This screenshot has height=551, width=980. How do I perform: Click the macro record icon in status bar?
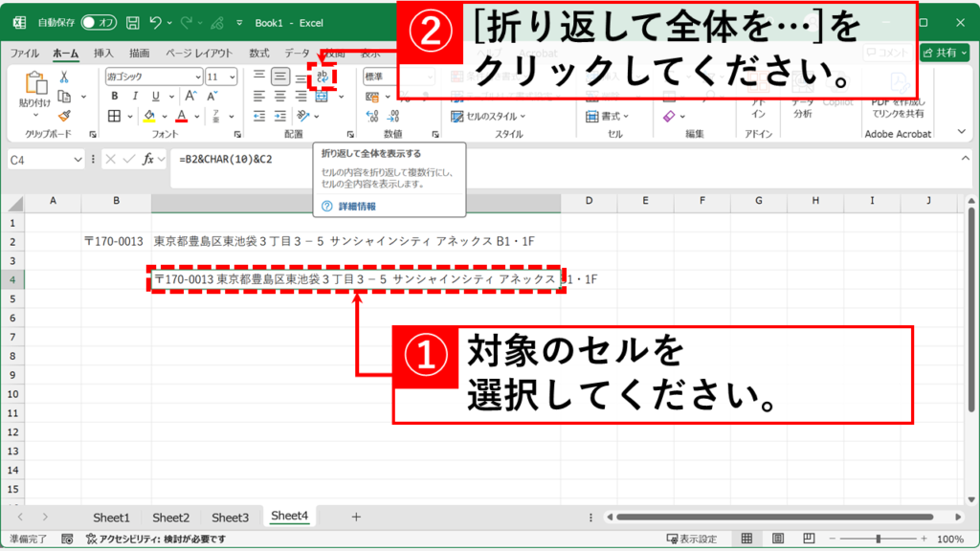(68, 539)
